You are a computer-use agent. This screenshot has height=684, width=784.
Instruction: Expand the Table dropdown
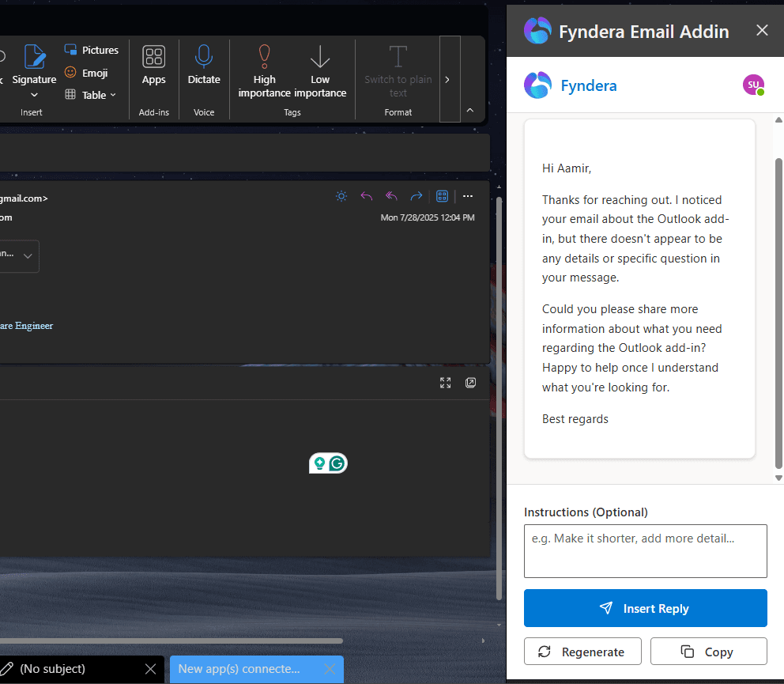click(x=91, y=95)
